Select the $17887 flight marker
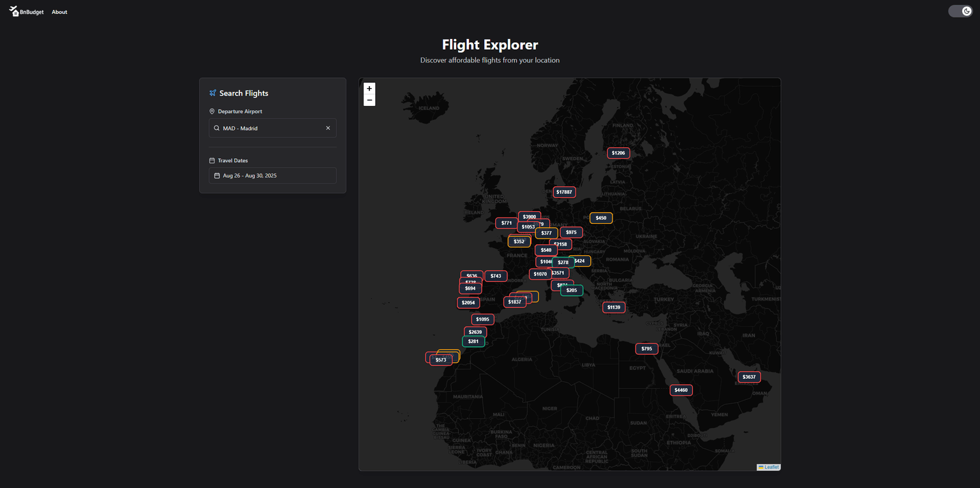 564,192
